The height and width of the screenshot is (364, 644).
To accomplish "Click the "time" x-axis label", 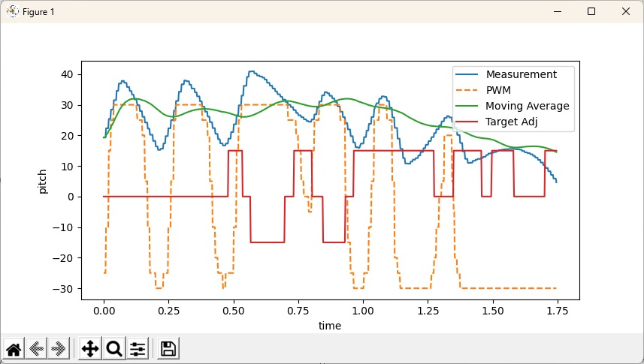I will (x=330, y=326).
